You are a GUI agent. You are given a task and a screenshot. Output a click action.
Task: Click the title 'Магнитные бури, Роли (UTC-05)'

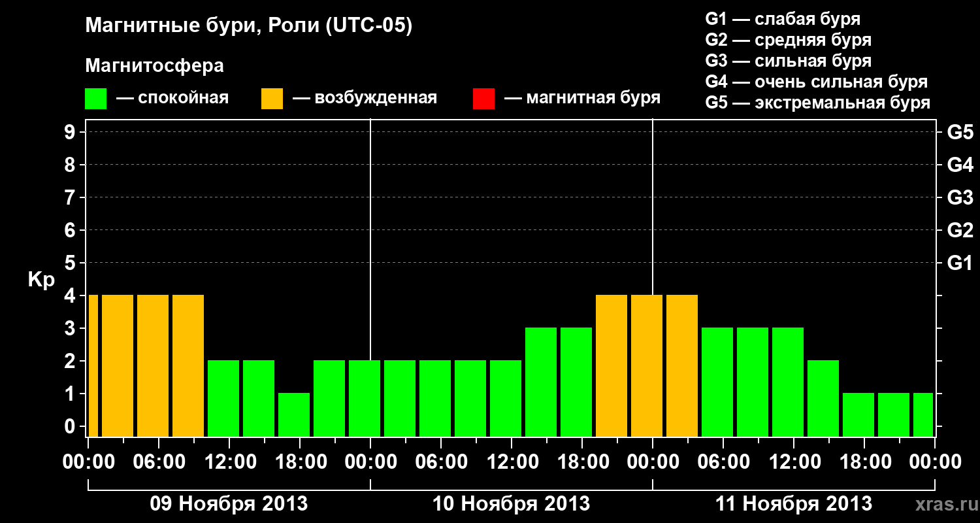[x=249, y=26]
